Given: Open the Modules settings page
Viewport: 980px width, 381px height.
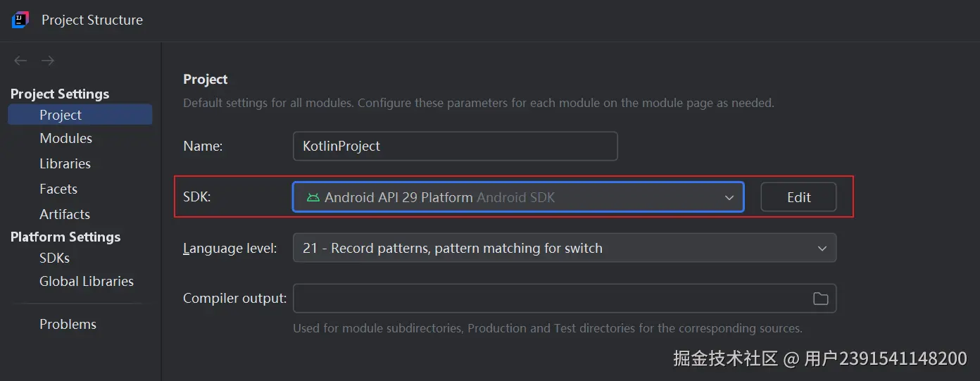Looking at the screenshot, I should [x=65, y=138].
